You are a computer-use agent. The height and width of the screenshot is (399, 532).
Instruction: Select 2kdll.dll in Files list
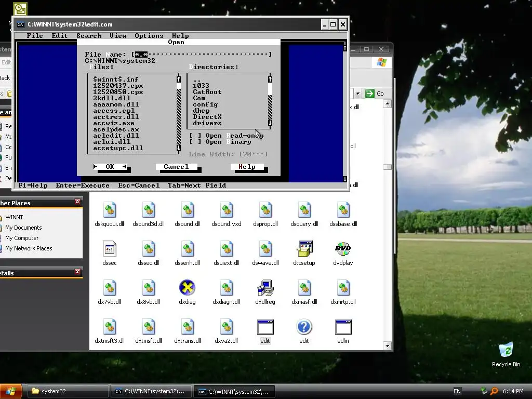[x=112, y=98]
